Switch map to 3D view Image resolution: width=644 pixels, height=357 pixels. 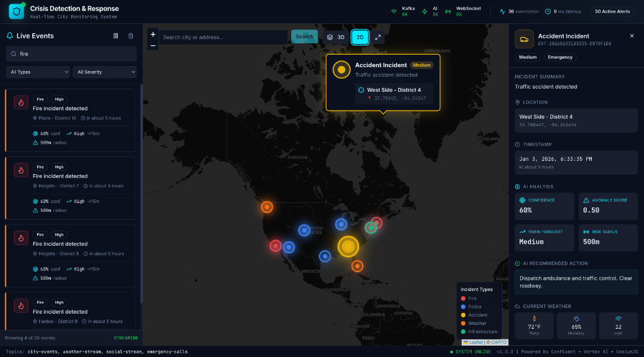coord(336,37)
